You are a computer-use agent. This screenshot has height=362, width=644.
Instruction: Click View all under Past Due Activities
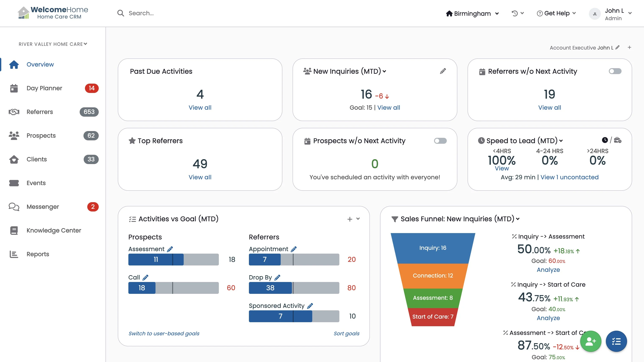coord(200,107)
